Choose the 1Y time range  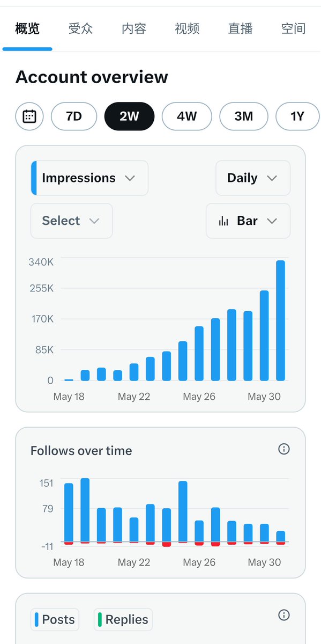click(297, 116)
